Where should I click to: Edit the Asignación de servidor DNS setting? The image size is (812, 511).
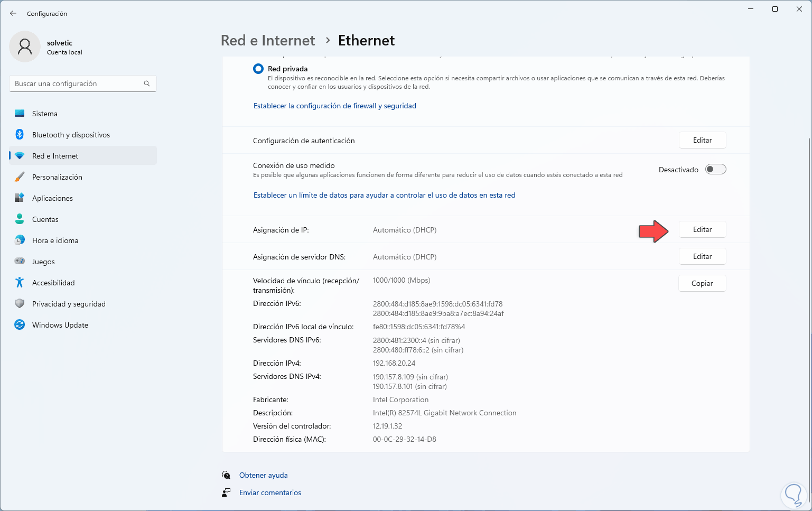point(702,257)
